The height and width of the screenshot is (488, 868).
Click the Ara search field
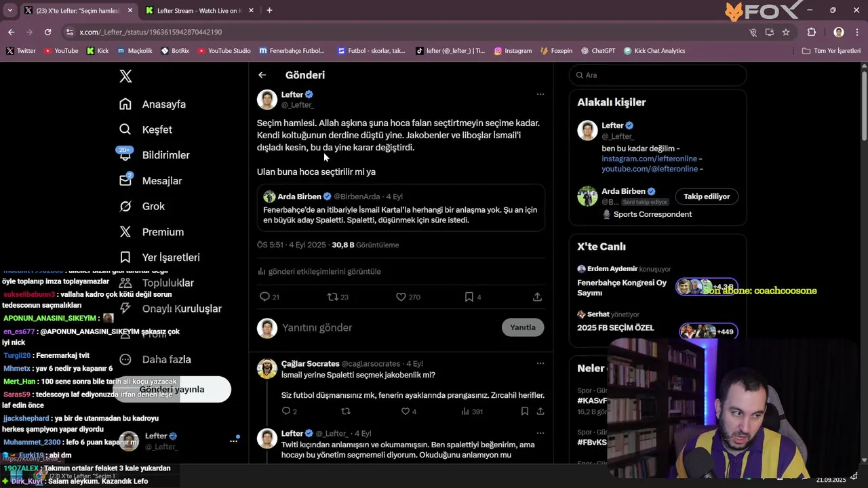pyautogui.click(x=658, y=75)
